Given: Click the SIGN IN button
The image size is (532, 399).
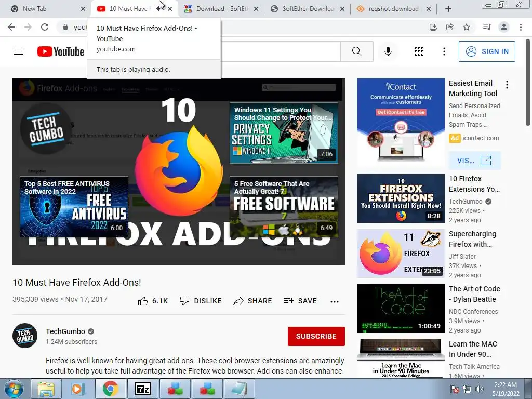Looking at the screenshot, I should (487, 51).
